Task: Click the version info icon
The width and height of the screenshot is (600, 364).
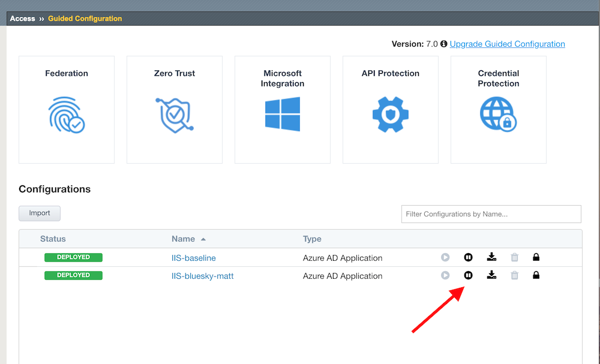Action: point(443,44)
